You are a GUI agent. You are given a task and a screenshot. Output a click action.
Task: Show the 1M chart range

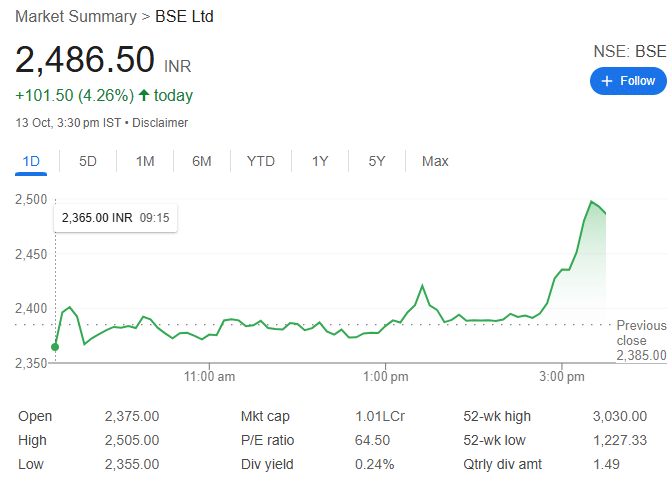click(145, 161)
